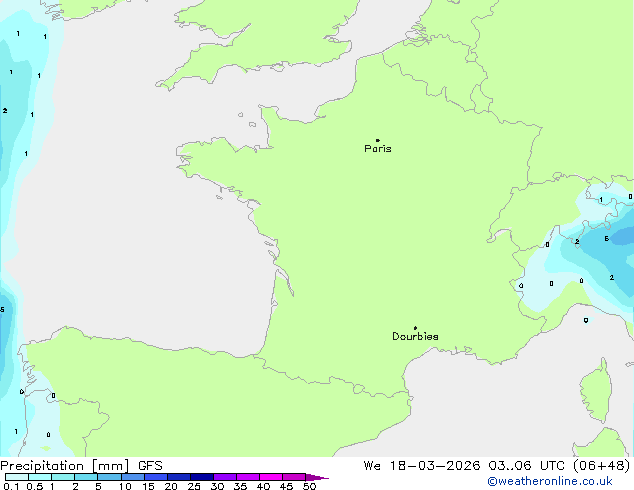Click the black dot marker above Dourbies

415,328
